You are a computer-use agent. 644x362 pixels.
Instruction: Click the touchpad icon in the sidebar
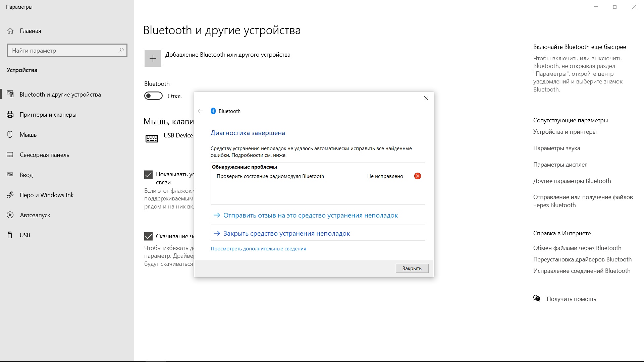[10, 155]
